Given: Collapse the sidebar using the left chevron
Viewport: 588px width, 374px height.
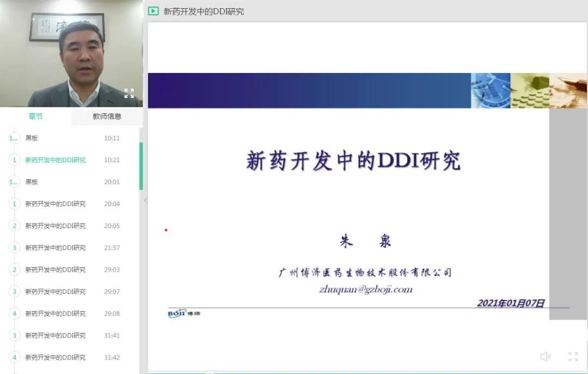Looking at the screenshot, I should (x=145, y=200).
